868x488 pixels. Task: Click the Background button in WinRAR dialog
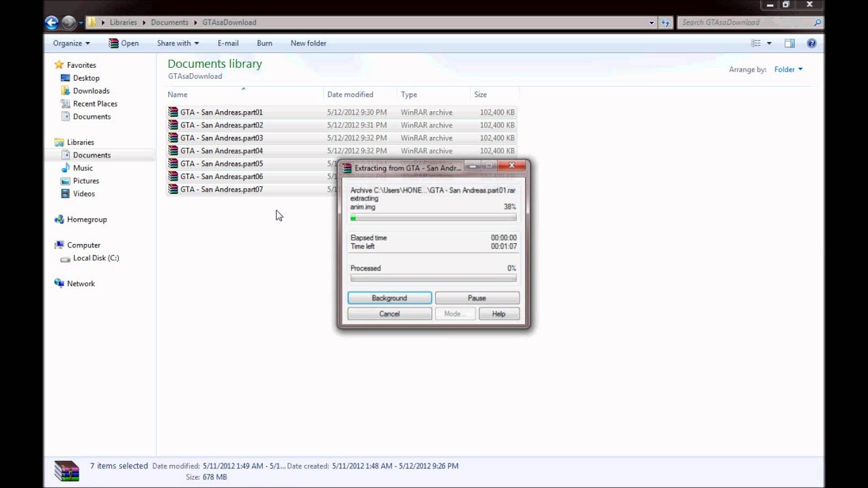tap(389, 298)
